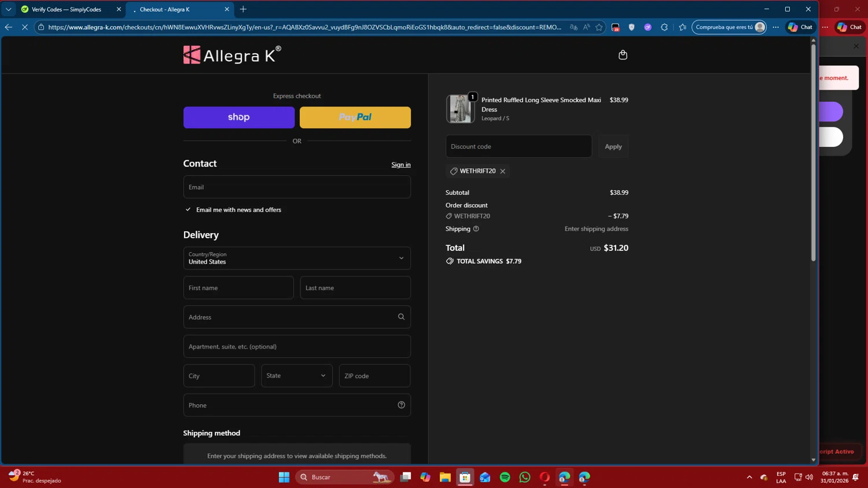
Task: Click the City input field
Action: pyautogui.click(x=219, y=376)
